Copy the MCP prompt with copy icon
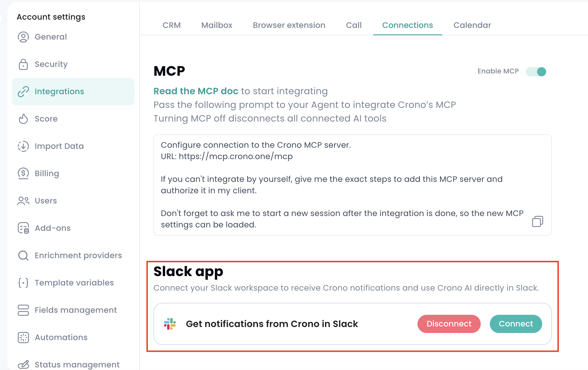Screen dimensions: 588x370 coord(537,221)
